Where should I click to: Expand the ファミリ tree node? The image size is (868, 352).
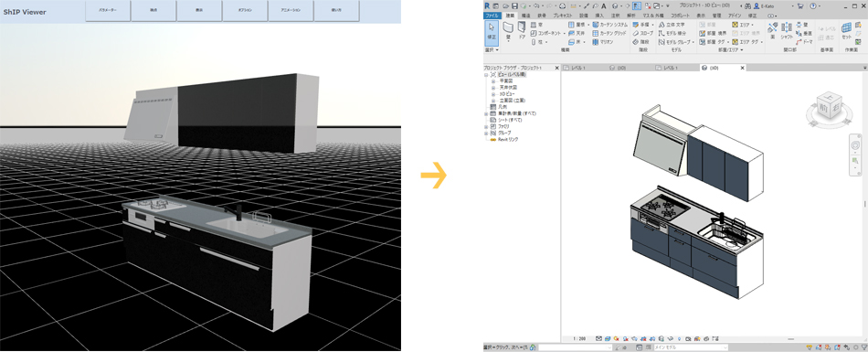click(486, 126)
